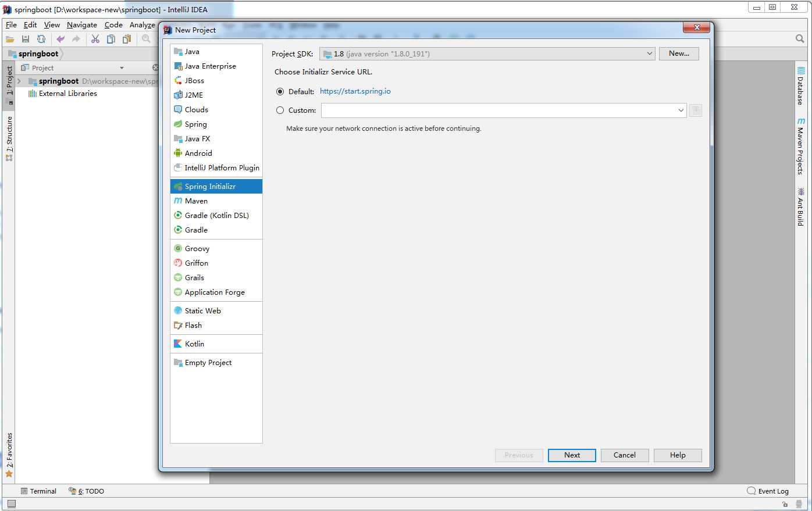
Task: Click the lock icon in the status bar
Action: tap(785, 504)
